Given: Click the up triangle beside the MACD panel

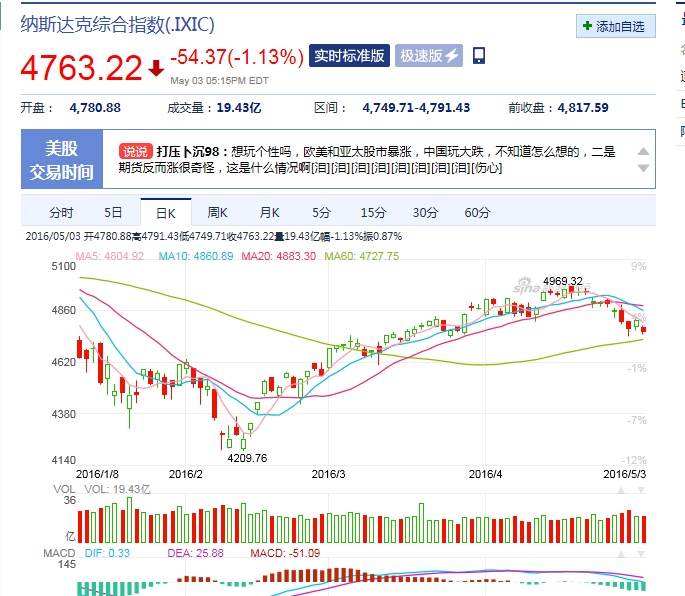Looking at the screenshot, I should [x=621, y=554].
